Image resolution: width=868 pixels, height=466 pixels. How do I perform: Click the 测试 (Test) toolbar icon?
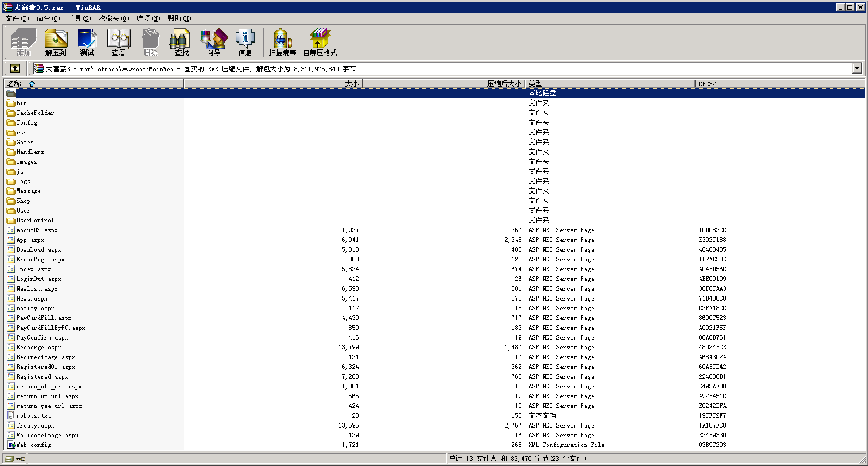click(x=87, y=42)
